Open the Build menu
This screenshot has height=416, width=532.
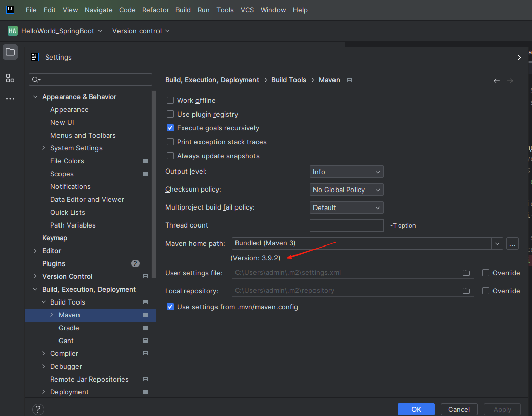tap(183, 10)
